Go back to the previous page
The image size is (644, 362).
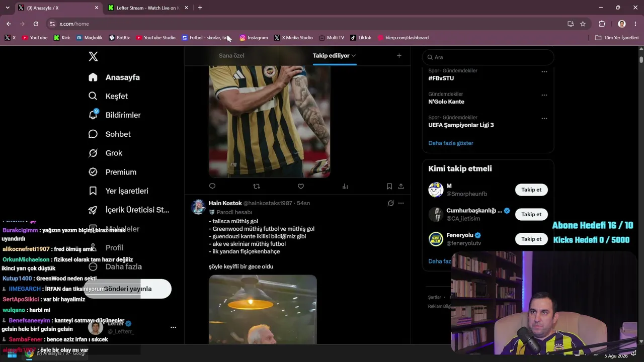tap(9, 24)
